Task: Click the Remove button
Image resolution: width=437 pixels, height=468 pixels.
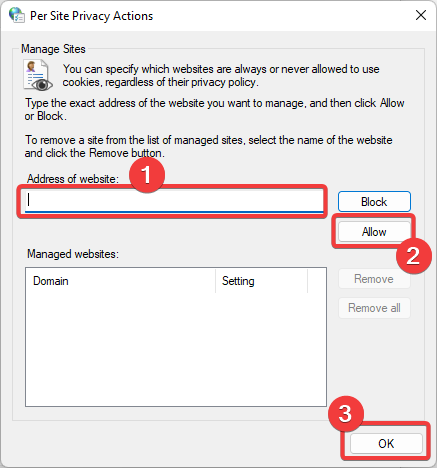Action: pos(374,279)
